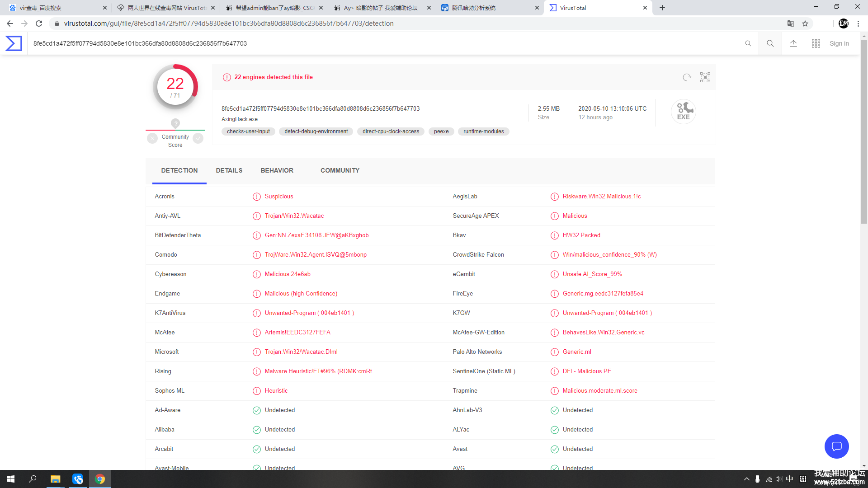The image size is (868, 488).
Task: Click the browser translate page icon
Action: tap(791, 23)
